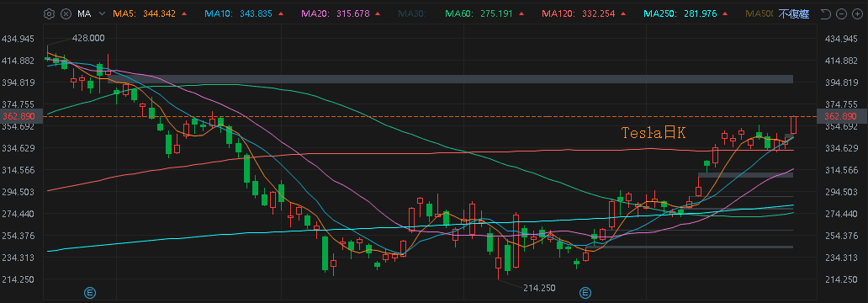Toggle the MA5 line visibility
This screenshot has width=868, height=303.
point(143,13)
